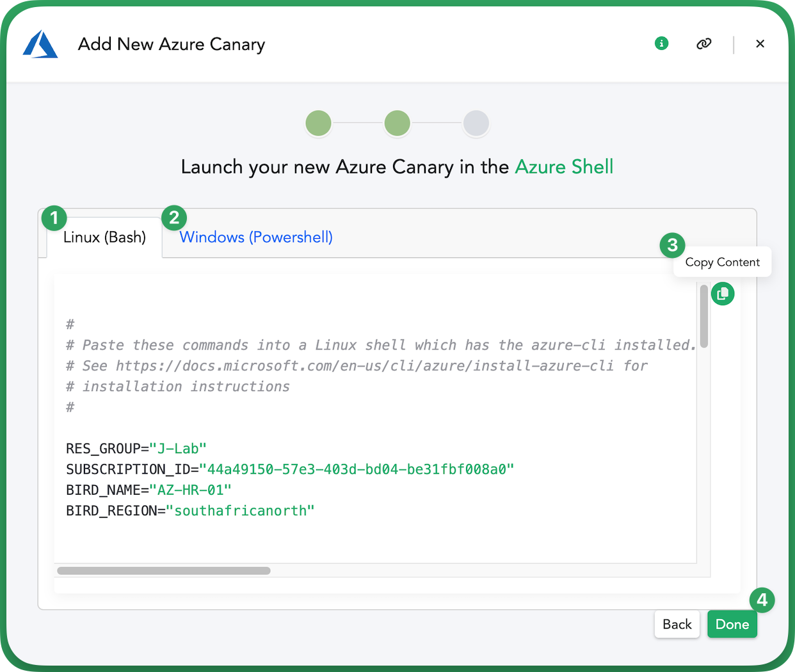Open the Azure Shell link
This screenshot has width=795, height=672.
point(564,167)
